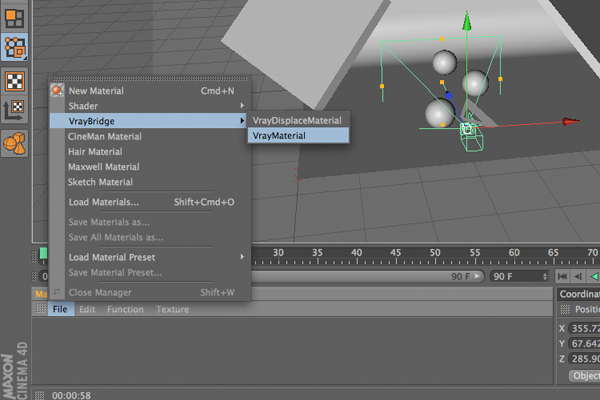600x400 pixels.
Task: Click the Materials manager tab
Action: coord(41,294)
